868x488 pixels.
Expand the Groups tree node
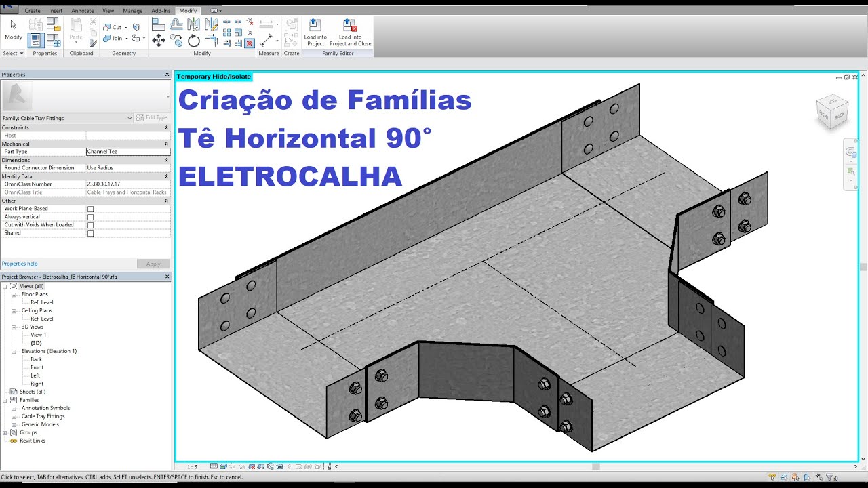pyautogui.click(x=5, y=432)
